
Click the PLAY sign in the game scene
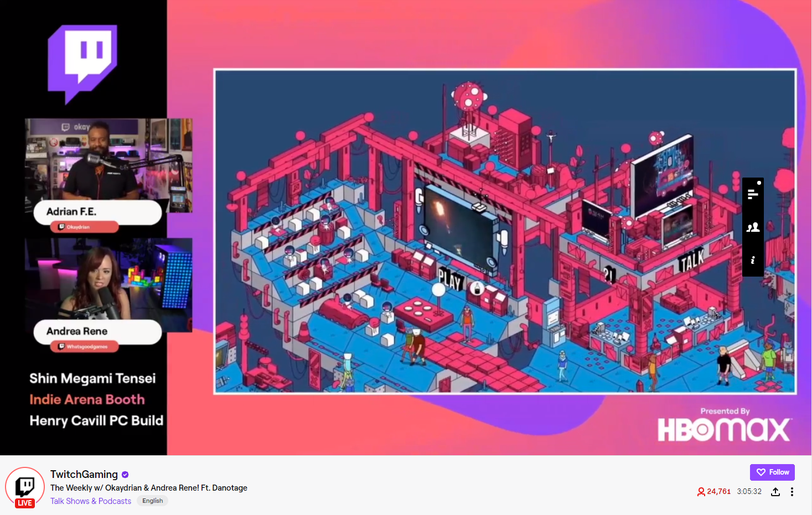pos(450,279)
